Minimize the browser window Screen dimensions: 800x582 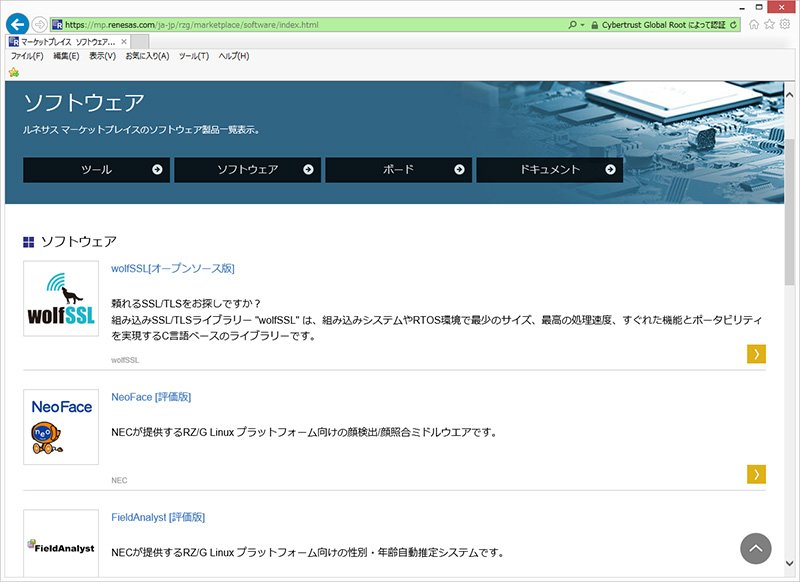[x=743, y=7]
